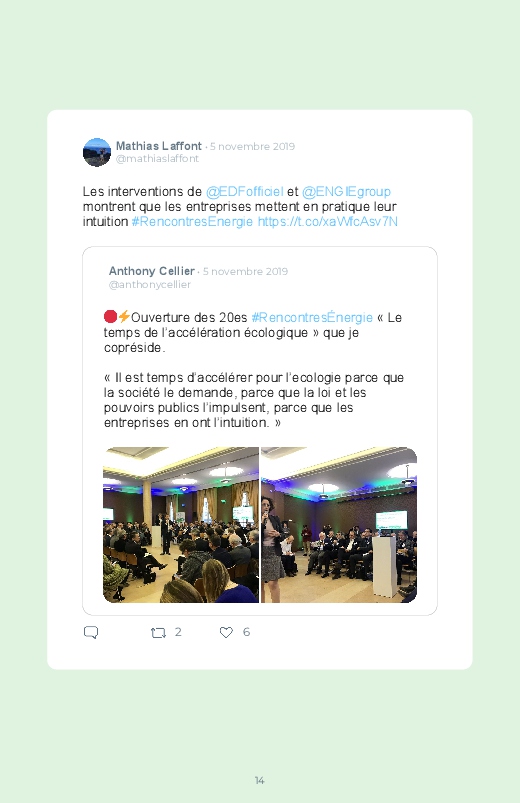Open the @EDFofficiel mention link
The width and height of the screenshot is (520, 803).
[x=244, y=192]
